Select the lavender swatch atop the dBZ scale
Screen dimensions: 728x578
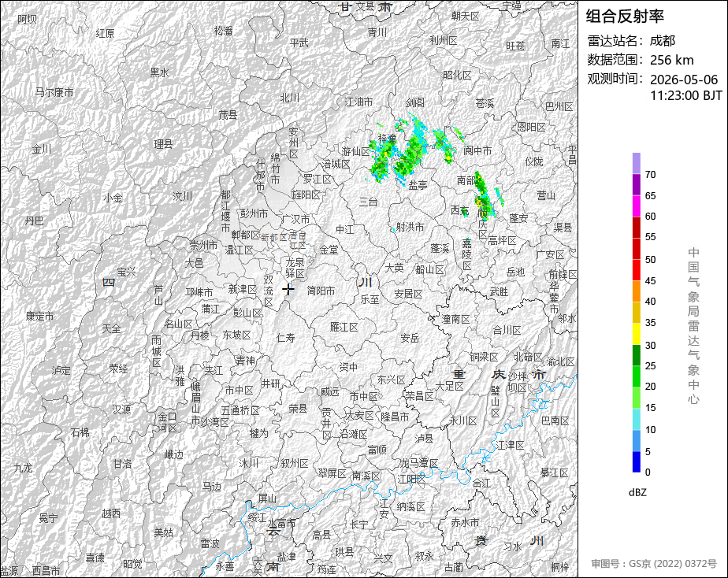coord(636,163)
